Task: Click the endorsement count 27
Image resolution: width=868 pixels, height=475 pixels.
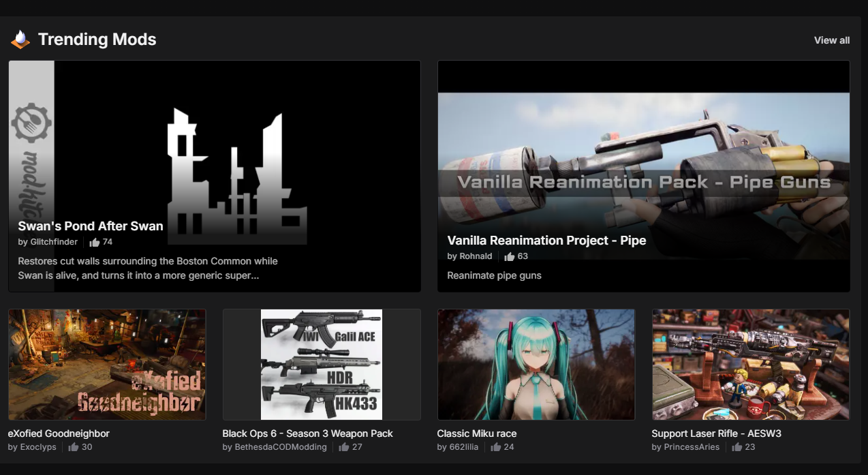Action: click(357, 447)
